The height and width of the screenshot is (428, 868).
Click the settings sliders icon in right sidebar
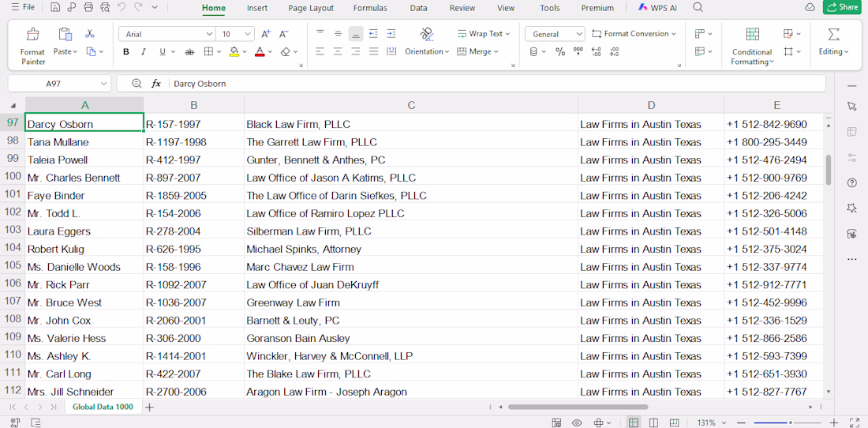[852, 158]
